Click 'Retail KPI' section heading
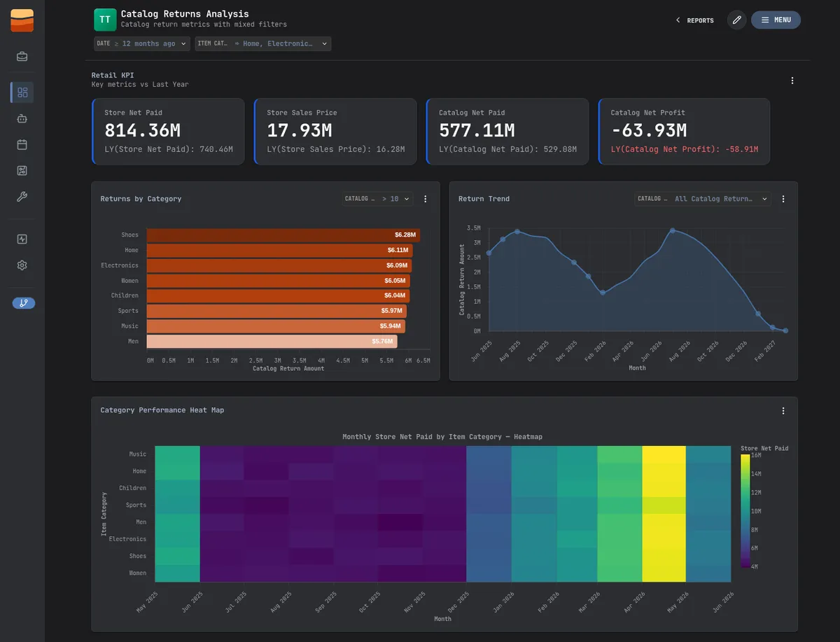Screen dimensions: 840x642 (113, 76)
